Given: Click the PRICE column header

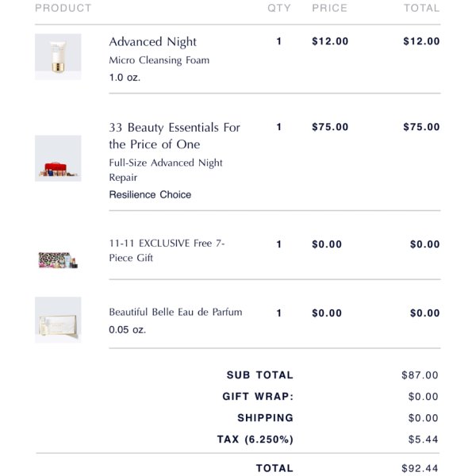Looking at the screenshot, I should (330, 8).
